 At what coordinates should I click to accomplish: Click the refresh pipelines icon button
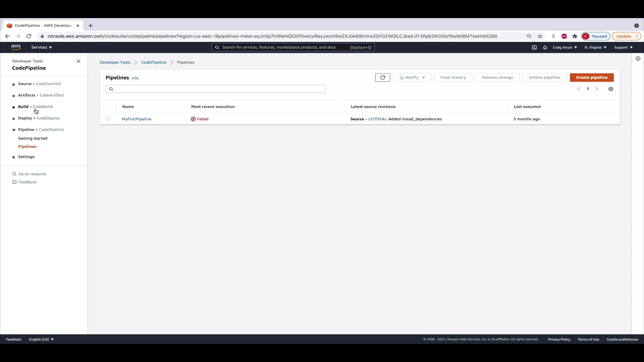pyautogui.click(x=382, y=77)
